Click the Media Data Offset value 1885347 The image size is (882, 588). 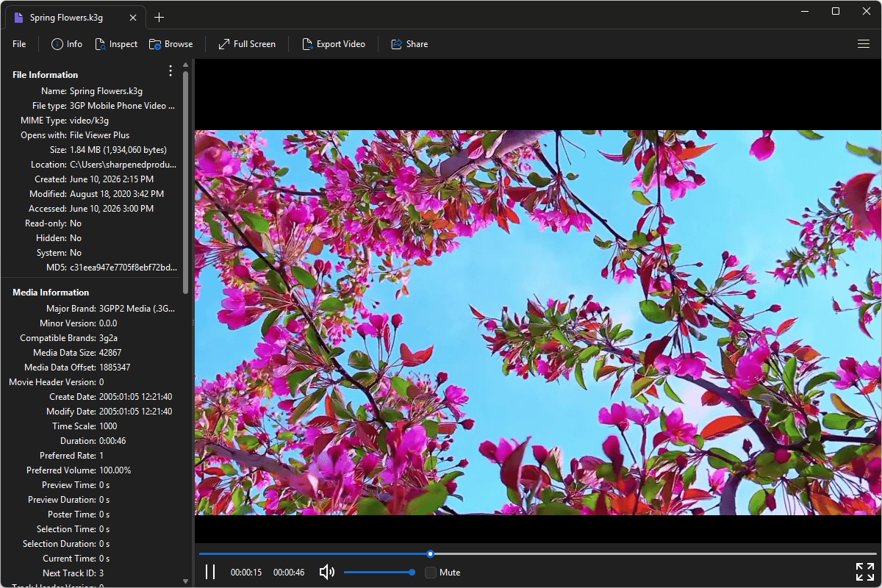coord(115,367)
